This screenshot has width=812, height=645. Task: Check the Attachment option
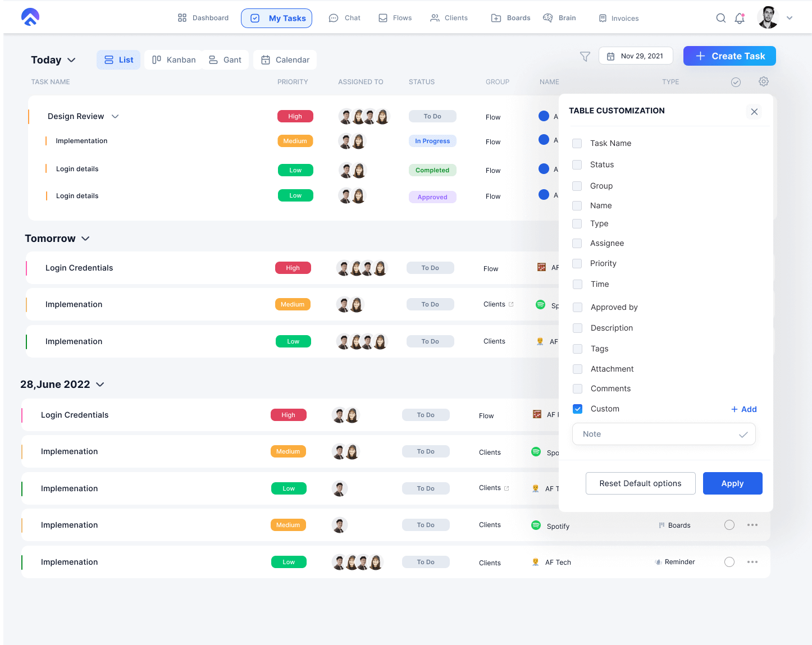click(x=577, y=369)
